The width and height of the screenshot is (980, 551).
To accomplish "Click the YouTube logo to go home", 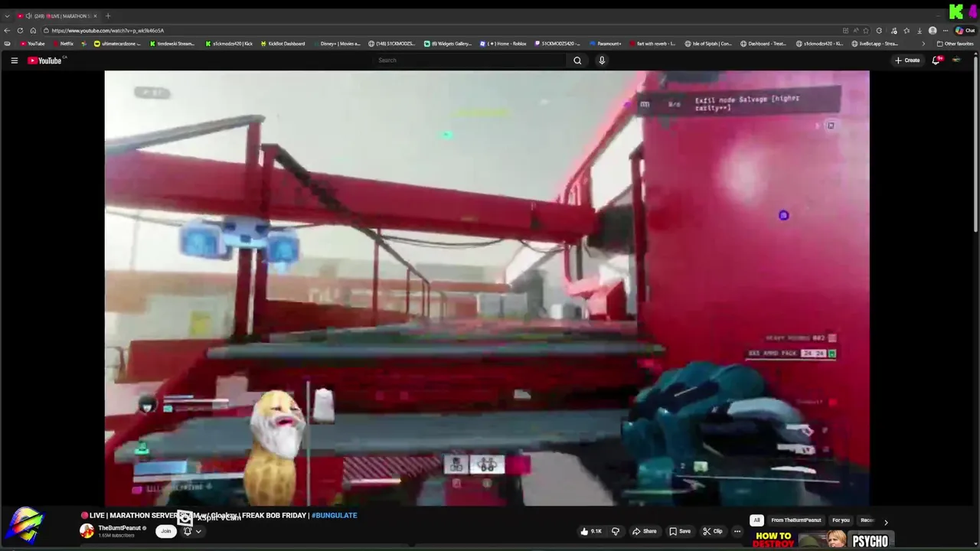I will coord(44,60).
